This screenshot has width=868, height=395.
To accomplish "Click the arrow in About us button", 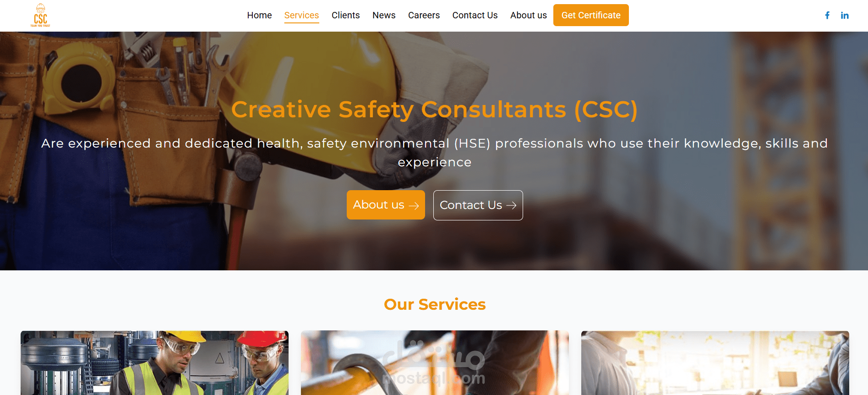I will click(414, 206).
